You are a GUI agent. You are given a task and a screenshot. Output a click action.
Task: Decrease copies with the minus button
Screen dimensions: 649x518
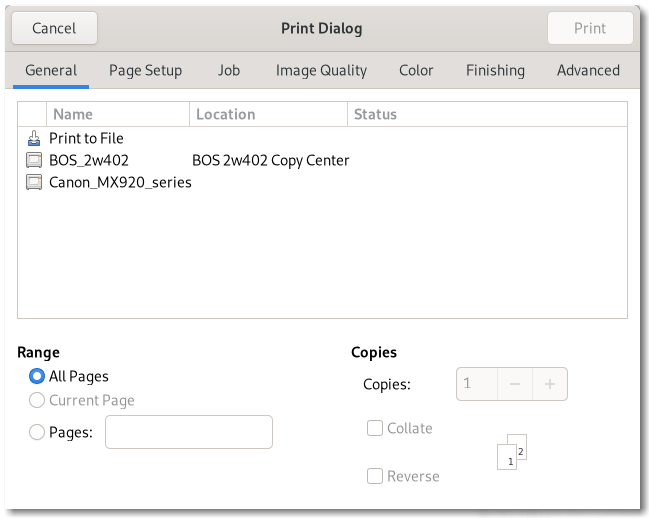click(515, 384)
